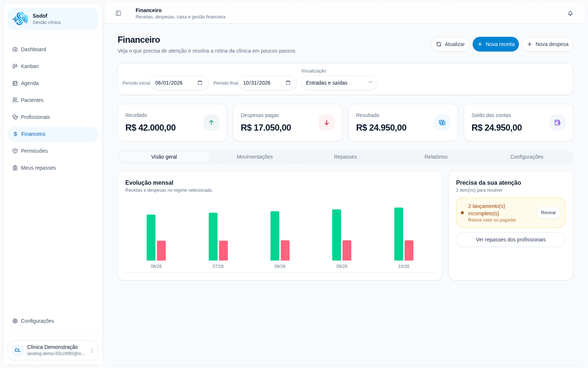588x368 pixels.
Task: Click Ver repasses dos profissionais button
Action: click(511, 240)
